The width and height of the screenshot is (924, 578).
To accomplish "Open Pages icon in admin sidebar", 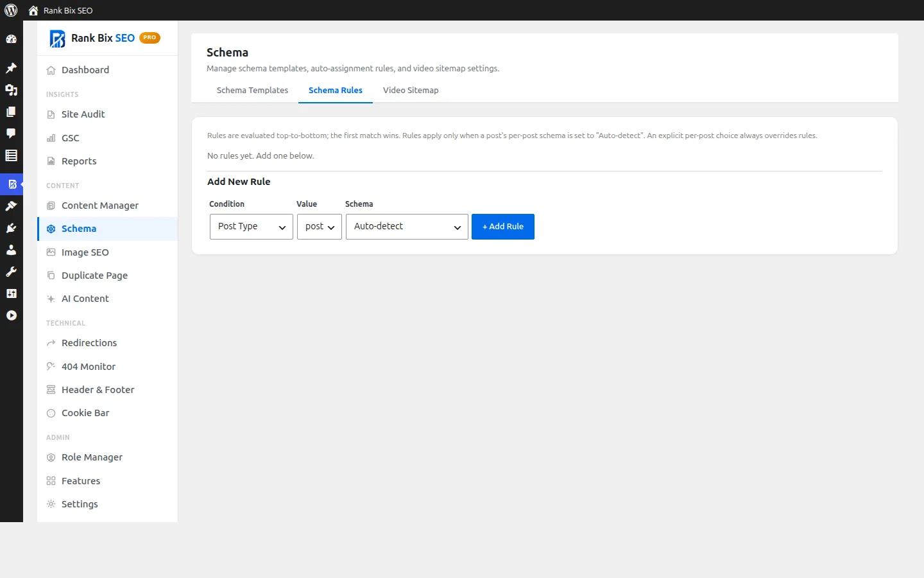I will point(11,112).
